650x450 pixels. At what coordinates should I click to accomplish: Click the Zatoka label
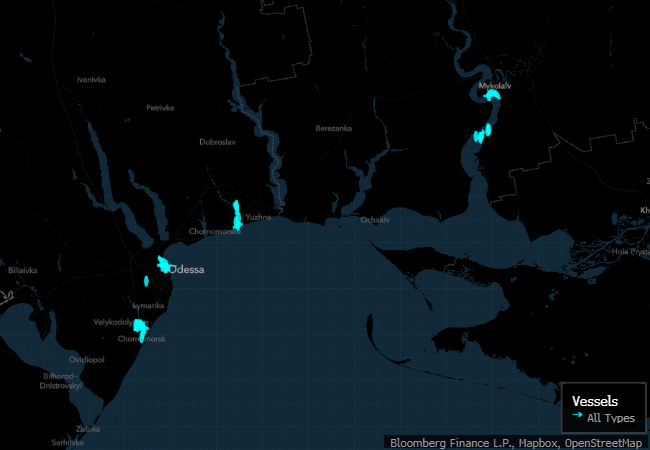point(87,429)
